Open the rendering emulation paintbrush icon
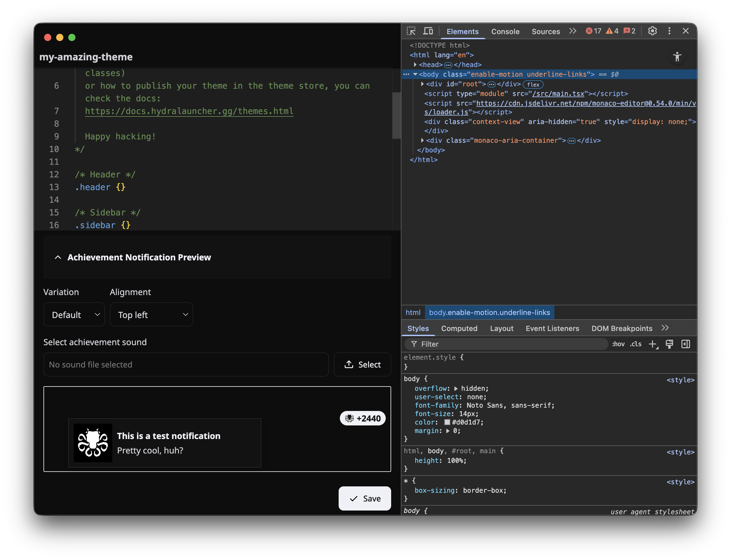Image resolution: width=731 pixels, height=560 pixels. point(670,344)
